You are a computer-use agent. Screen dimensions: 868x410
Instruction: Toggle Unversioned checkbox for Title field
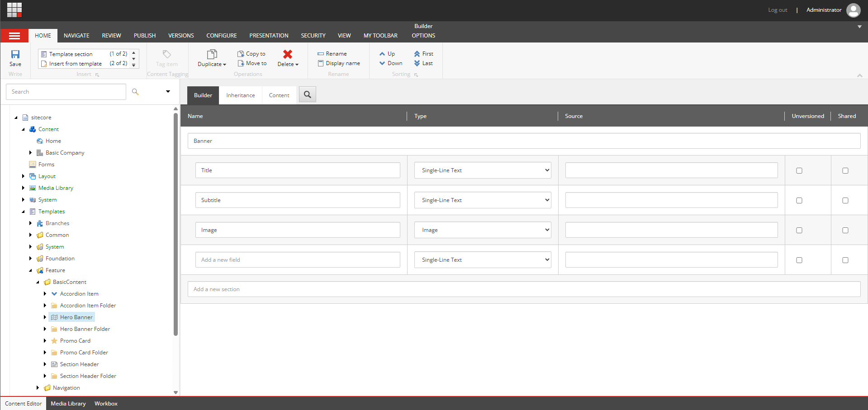point(799,171)
